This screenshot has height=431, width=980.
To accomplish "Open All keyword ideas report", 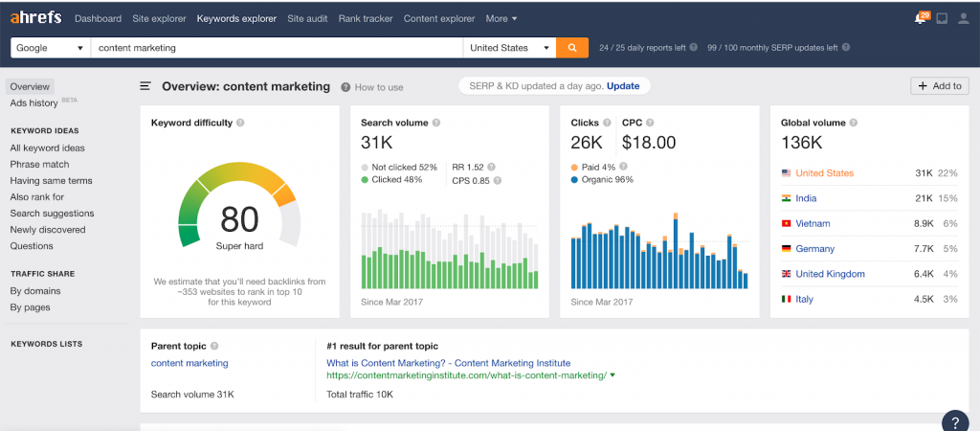I will coord(48,148).
